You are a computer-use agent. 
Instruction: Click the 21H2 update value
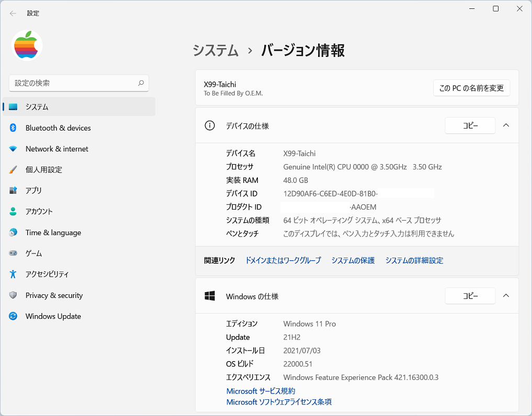pyautogui.click(x=292, y=337)
